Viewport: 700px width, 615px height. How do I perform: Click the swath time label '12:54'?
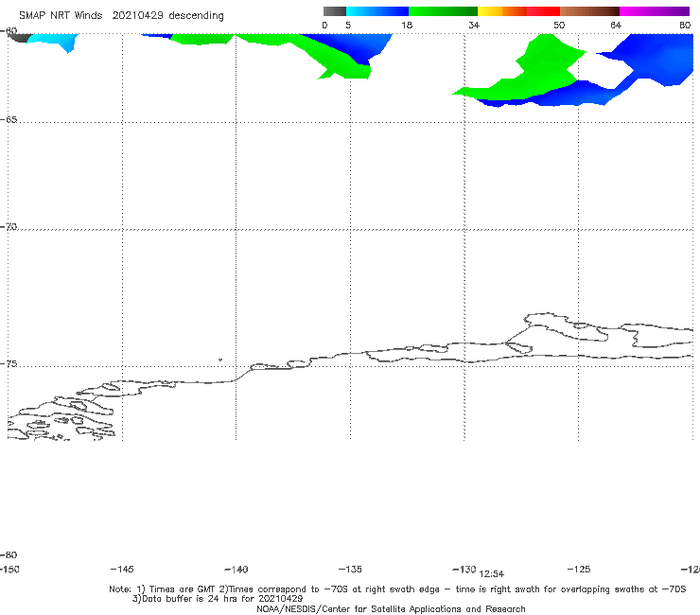coord(491,574)
